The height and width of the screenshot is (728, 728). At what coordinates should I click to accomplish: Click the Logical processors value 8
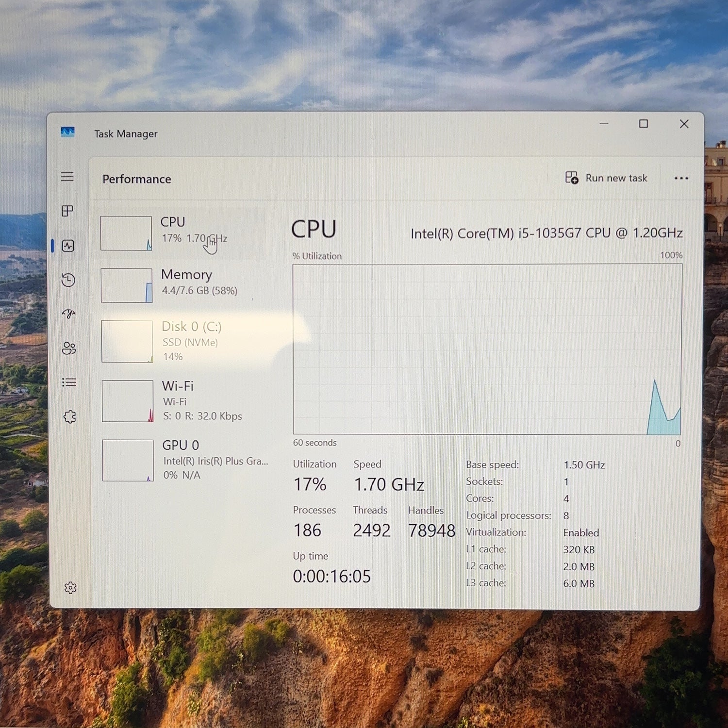point(566,516)
